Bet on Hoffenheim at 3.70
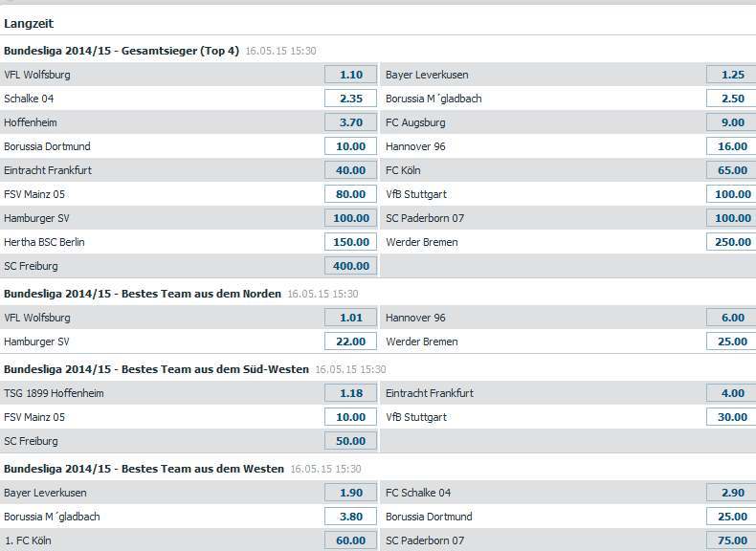Screen dimensions: 756x551 click(x=350, y=122)
